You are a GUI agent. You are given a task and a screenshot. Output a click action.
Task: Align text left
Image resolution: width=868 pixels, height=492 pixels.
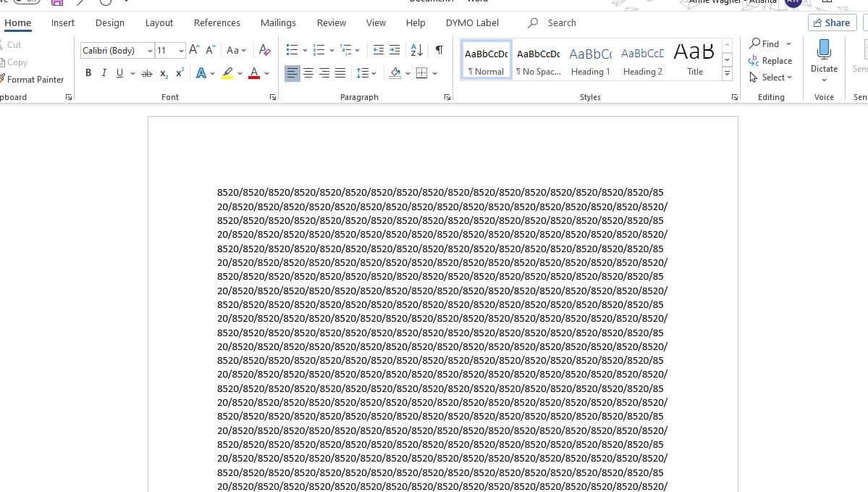(x=292, y=73)
